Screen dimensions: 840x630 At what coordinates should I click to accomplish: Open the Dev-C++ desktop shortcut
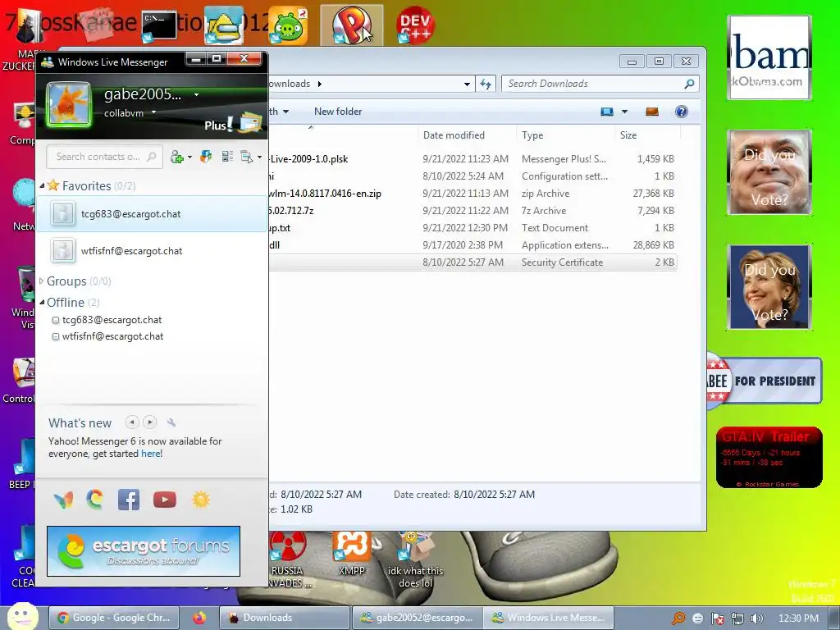(415, 25)
